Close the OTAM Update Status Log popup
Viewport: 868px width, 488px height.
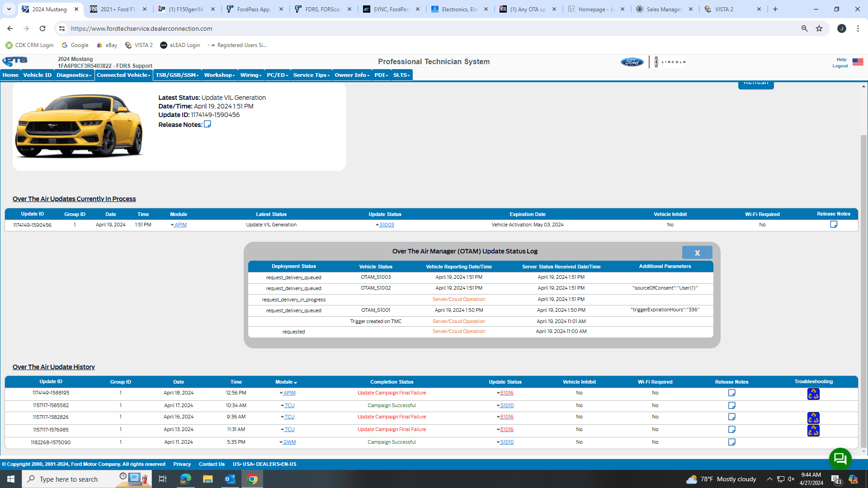point(697,253)
